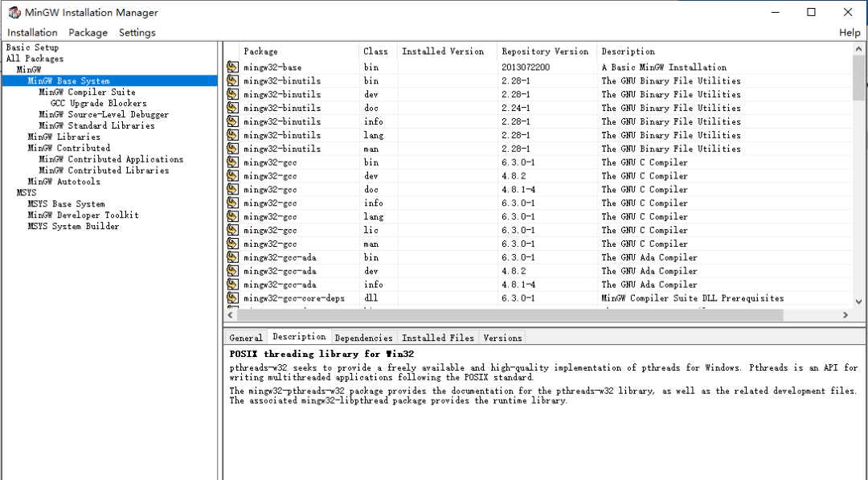The image size is (868, 480).
Task: Toggle install mark for mingw32-gcc info
Action: point(232,203)
